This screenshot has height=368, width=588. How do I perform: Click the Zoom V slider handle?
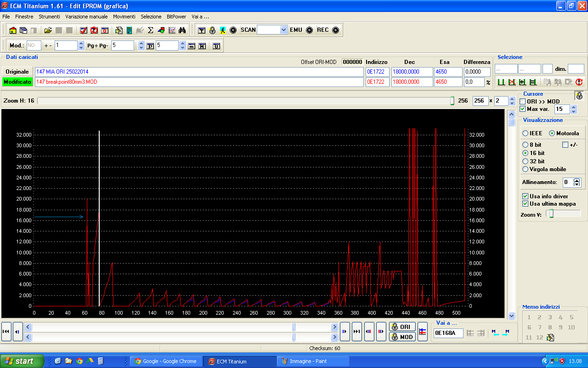pyautogui.click(x=552, y=214)
